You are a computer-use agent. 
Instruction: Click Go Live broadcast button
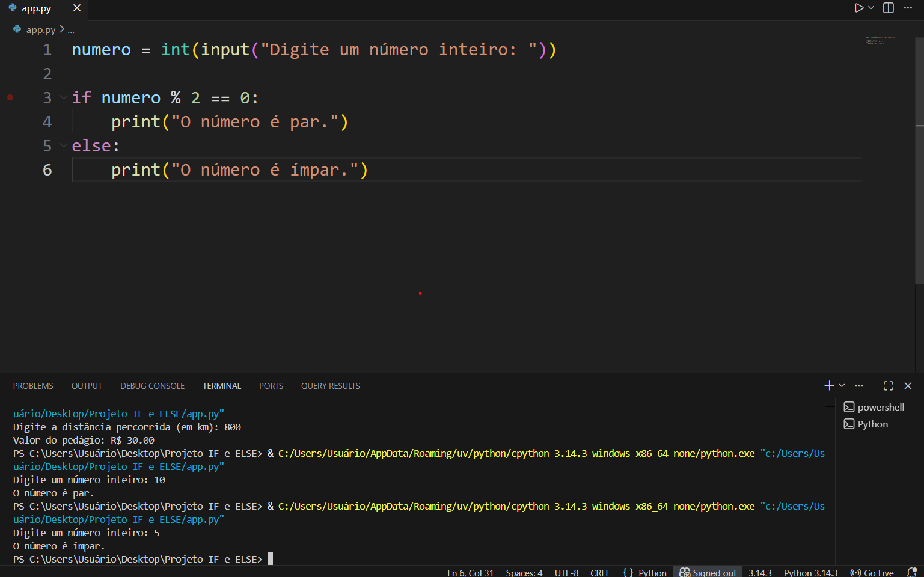(872, 572)
